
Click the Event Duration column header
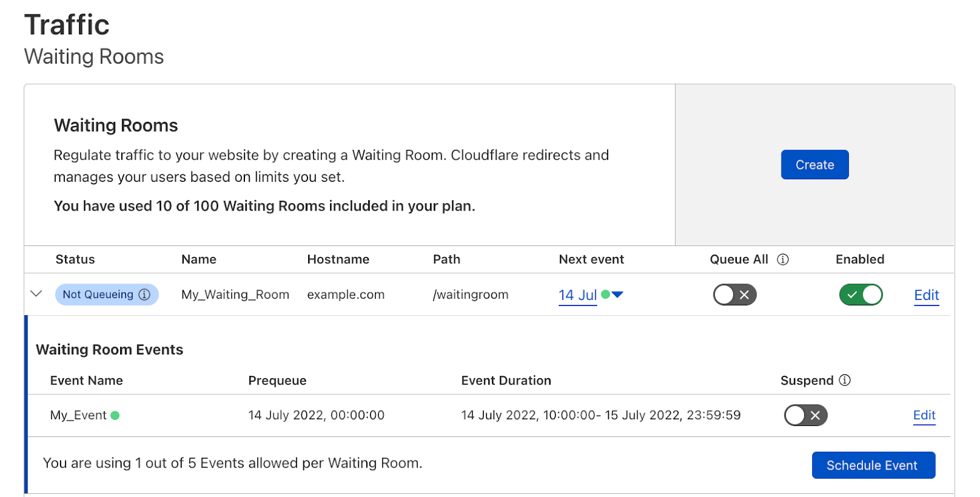[x=506, y=381]
